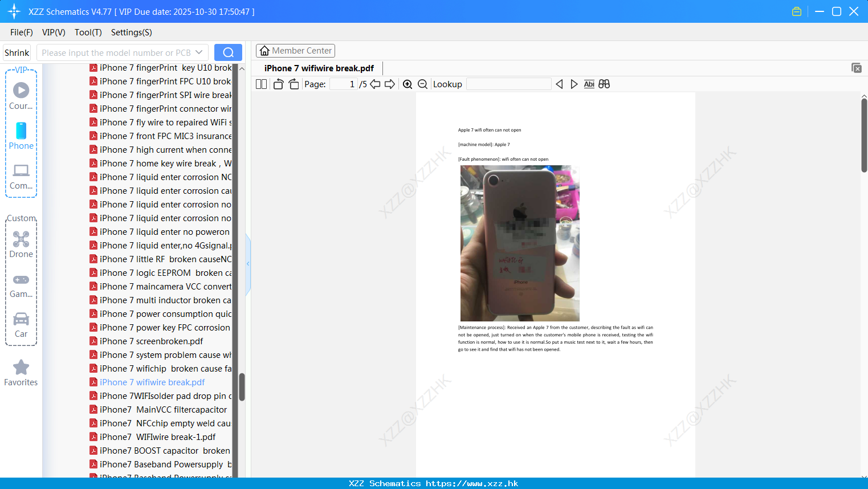Zoom out of the PDF
Screen dimensions: 868x489
coord(422,84)
